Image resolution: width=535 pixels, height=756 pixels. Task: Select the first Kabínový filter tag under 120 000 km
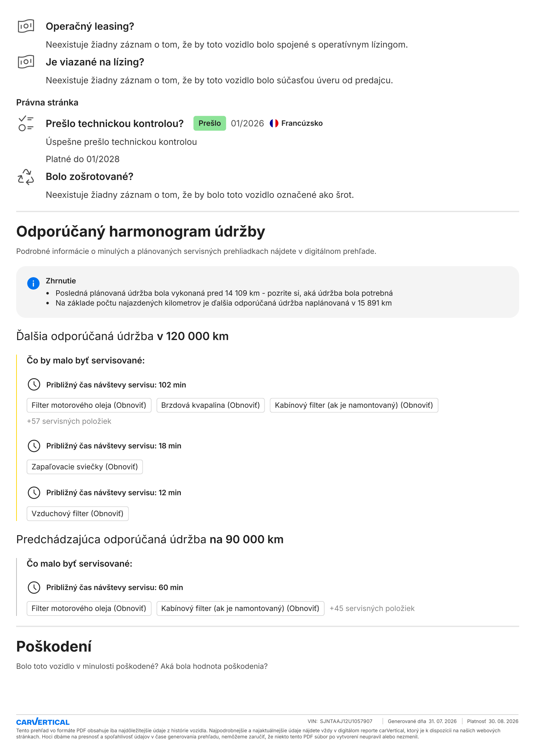(354, 405)
